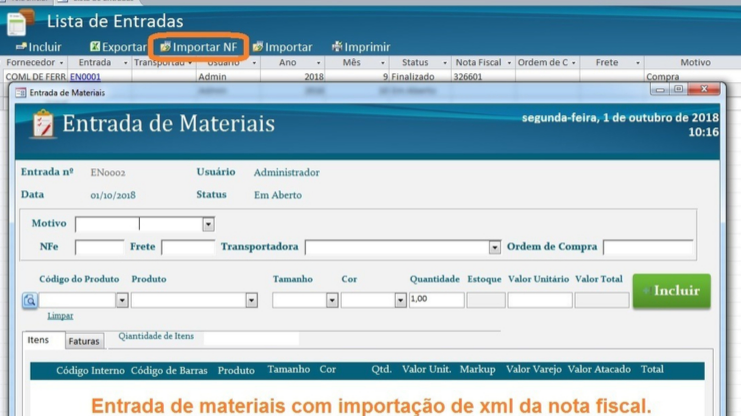Open the Cor dropdown arrow

[x=400, y=300]
